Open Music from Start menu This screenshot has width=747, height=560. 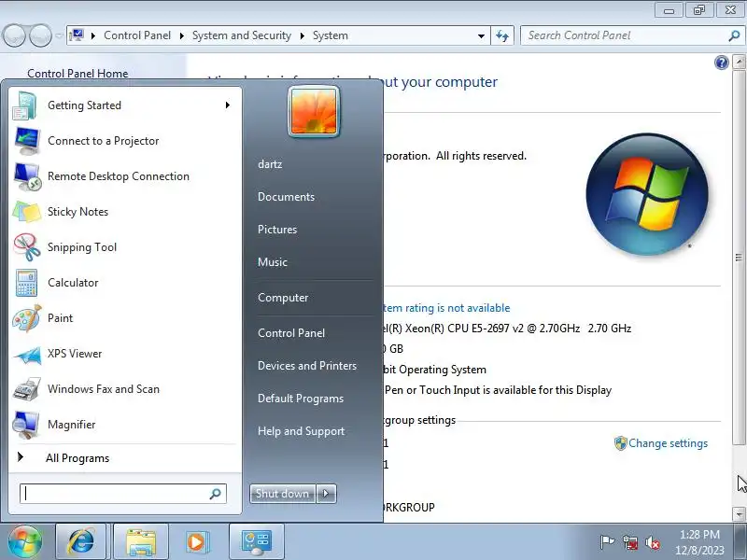coord(273,262)
